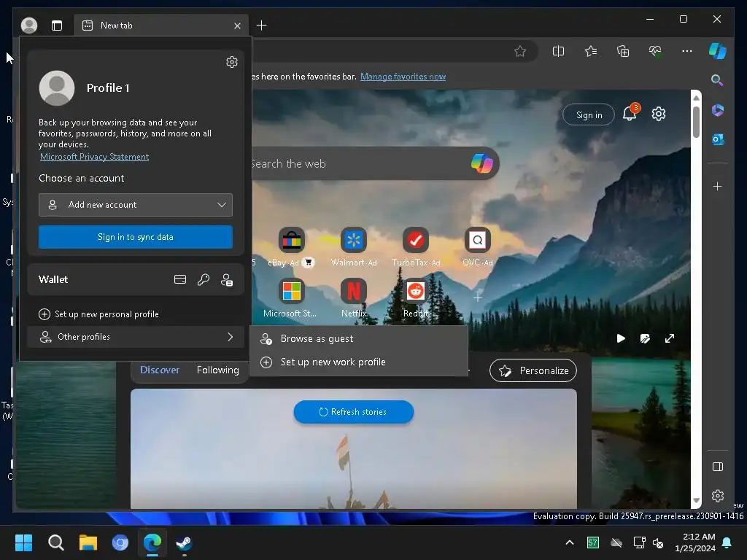Close the New tab tab

[x=237, y=26]
